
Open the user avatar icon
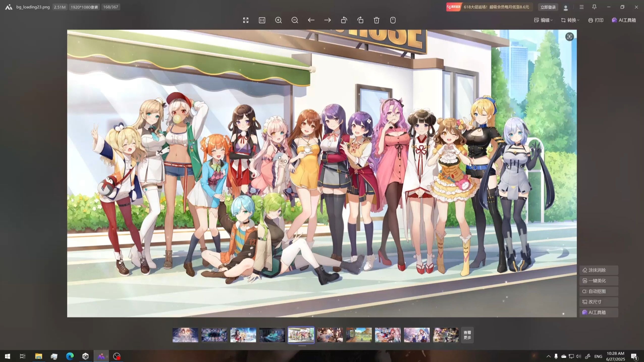pyautogui.click(x=566, y=7)
